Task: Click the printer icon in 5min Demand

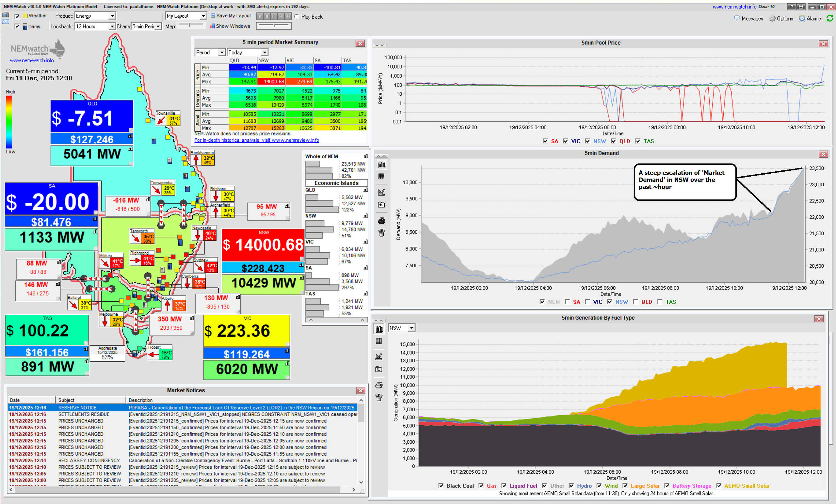Action: click(381, 221)
